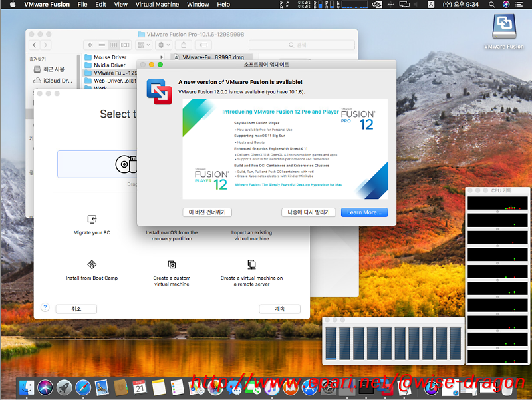Image resolution: width=532 pixels, height=400 pixels.
Task: Click the VMware Fusion drive icon on desktop
Action: pyautogui.click(x=504, y=27)
